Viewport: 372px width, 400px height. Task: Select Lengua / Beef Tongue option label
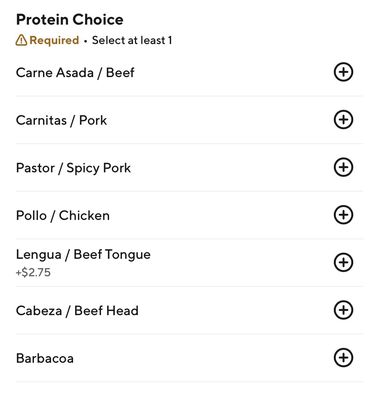[x=83, y=255]
